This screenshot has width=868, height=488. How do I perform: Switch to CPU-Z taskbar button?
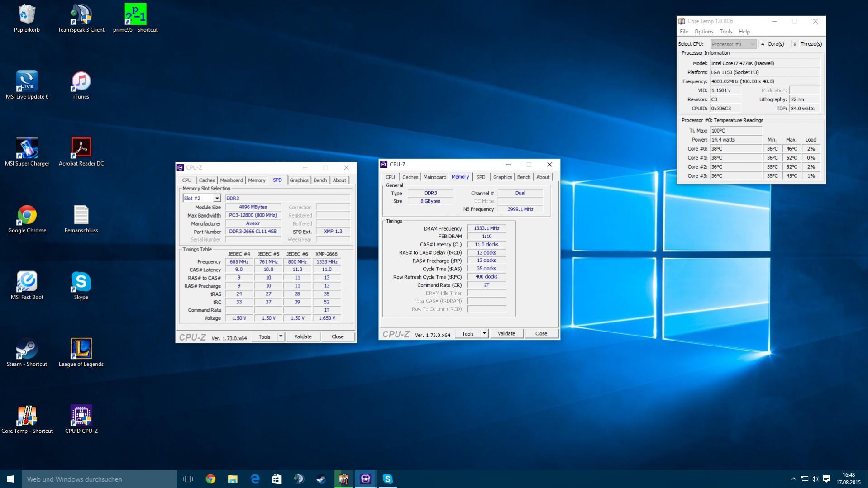[366, 479]
